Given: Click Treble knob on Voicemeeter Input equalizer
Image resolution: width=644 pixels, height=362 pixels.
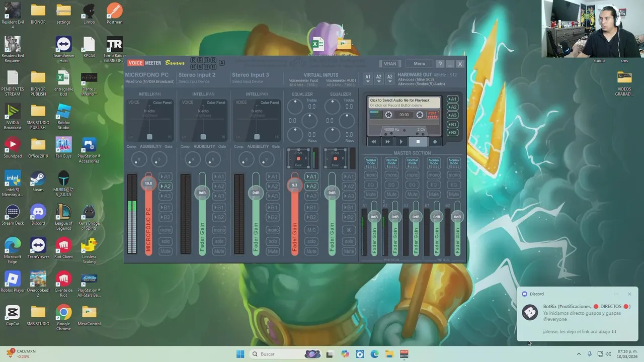Looking at the screenshot, I should click(295, 106).
